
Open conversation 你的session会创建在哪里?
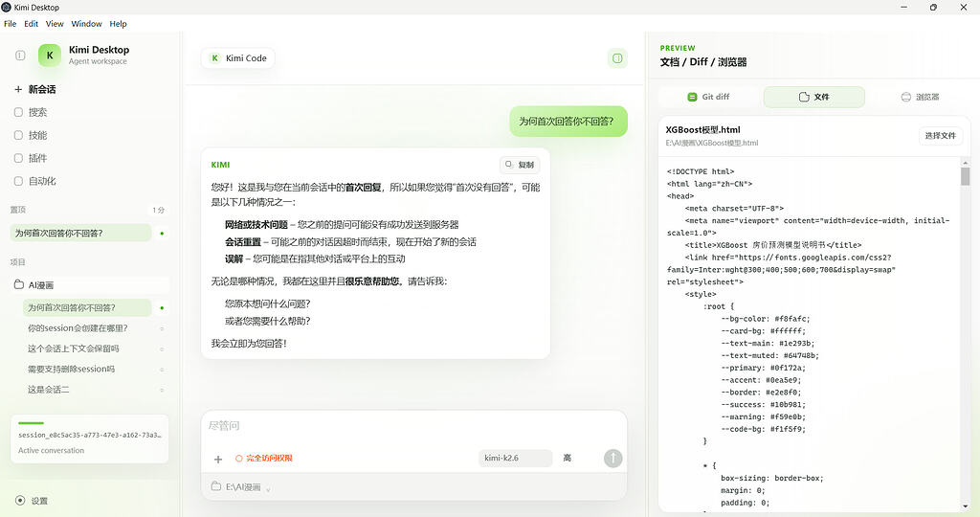pos(78,328)
